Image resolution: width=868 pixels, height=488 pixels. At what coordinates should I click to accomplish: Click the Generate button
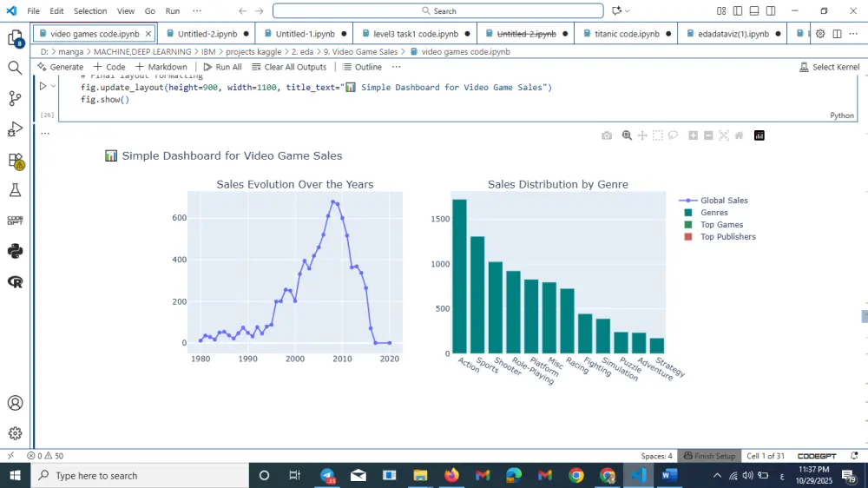[x=61, y=67]
